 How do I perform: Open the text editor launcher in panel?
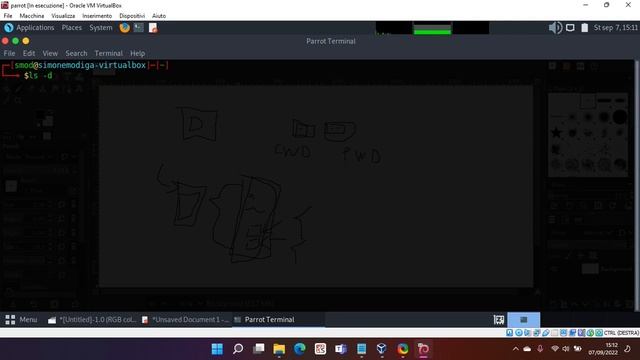[153, 28]
